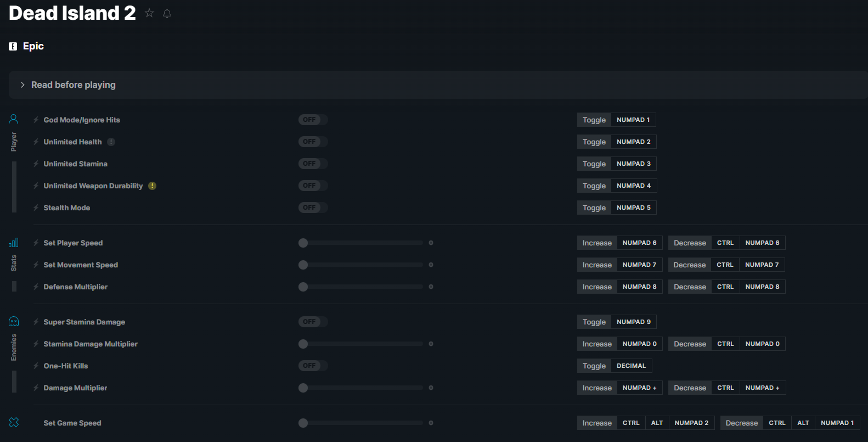Click lightning bolt icon beside Stamina Damage Multiplier

coord(36,344)
